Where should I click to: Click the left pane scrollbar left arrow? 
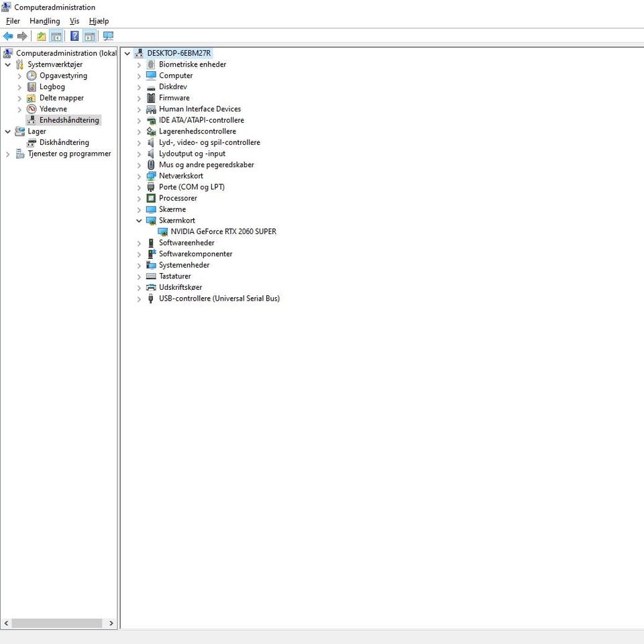click(6, 623)
